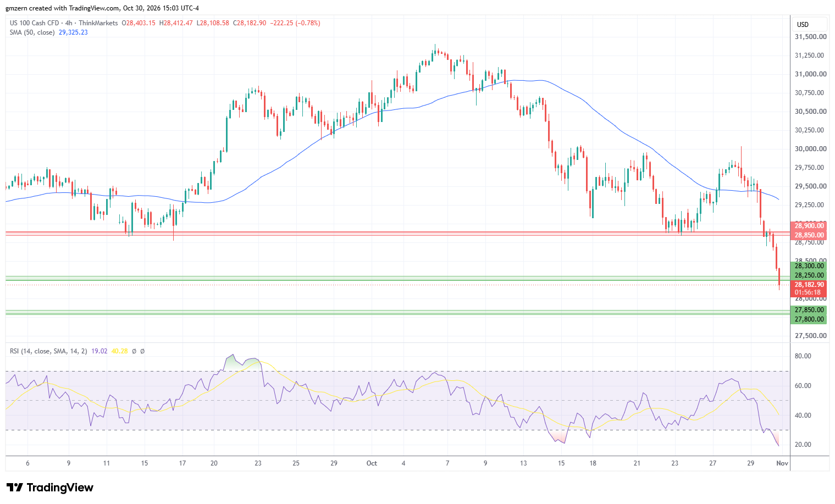Image resolution: width=835 pixels, height=504 pixels.
Task: Click the 30,000.00 price axis label
Action: (x=810, y=149)
